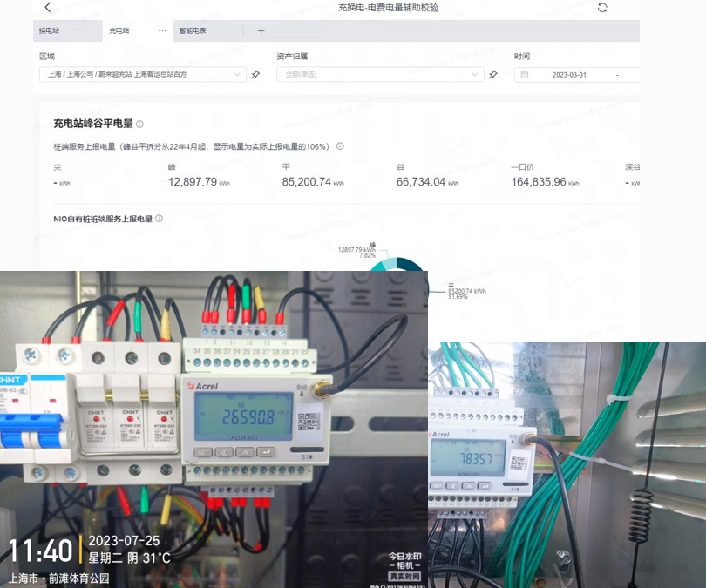The width and height of the screenshot is (706, 588).
Task: Show info beside the 桩端服务上报电量 description
Action: coord(340,146)
